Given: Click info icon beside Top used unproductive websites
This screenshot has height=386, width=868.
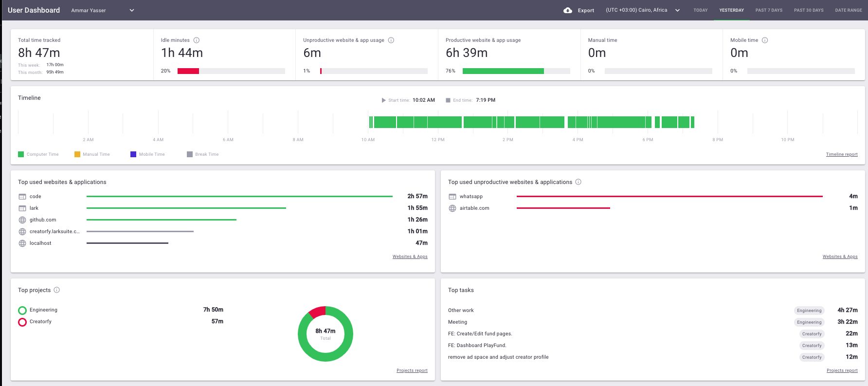Looking at the screenshot, I should click(x=579, y=182).
